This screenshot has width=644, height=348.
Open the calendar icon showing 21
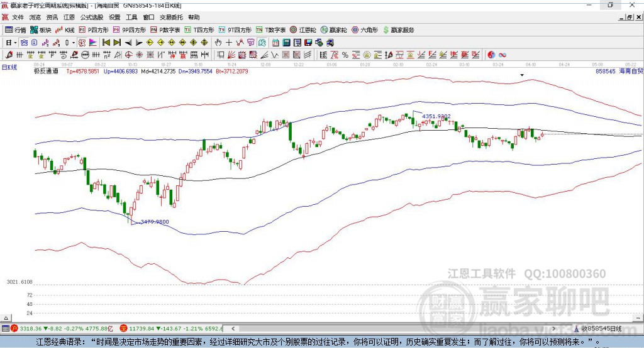click(x=275, y=43)
